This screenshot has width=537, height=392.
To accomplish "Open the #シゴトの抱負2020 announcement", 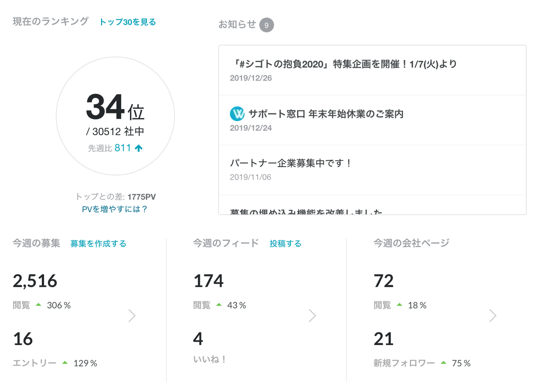I will click(x=343, y=64).
